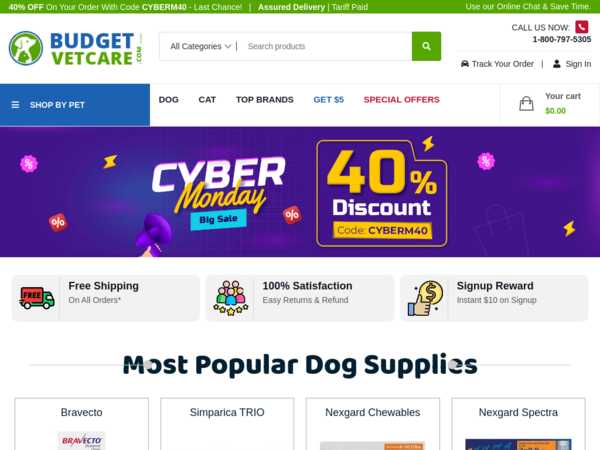The width and height of the screenshot is (600, 450).
Task: Click the hamburger icon beside Shop By Pet
Action: click(15, 105)
